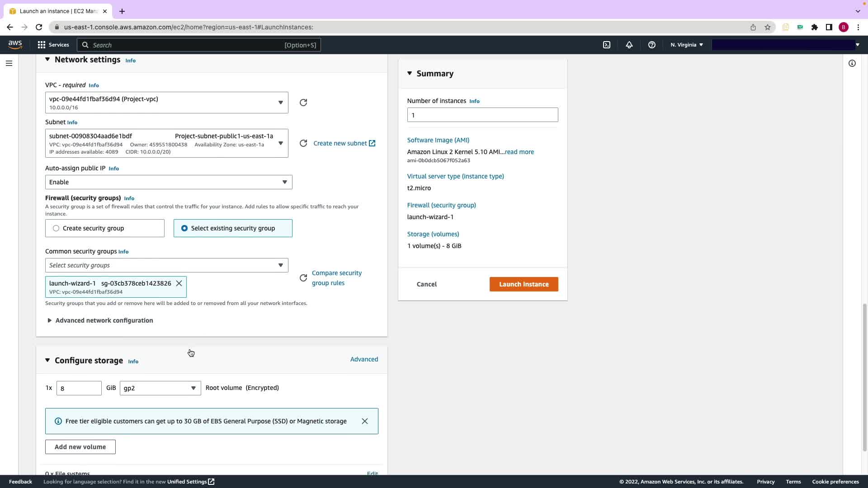Refresh the VPC list
868x488 pixels.
303,103
